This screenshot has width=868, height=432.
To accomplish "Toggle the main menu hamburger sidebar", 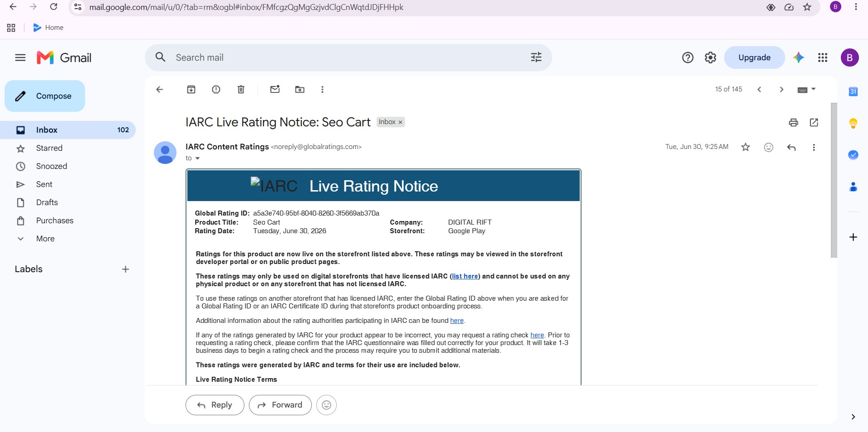I will [x=20, y=58].
